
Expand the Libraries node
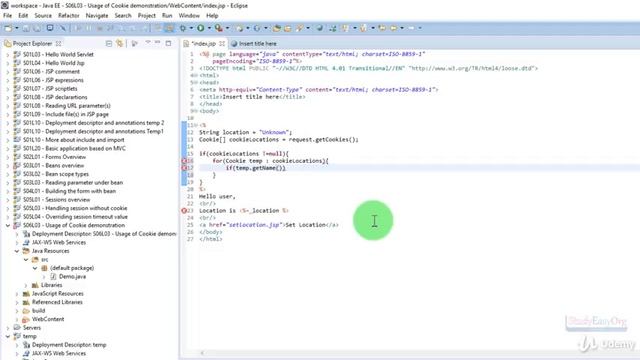coord(26,285)
